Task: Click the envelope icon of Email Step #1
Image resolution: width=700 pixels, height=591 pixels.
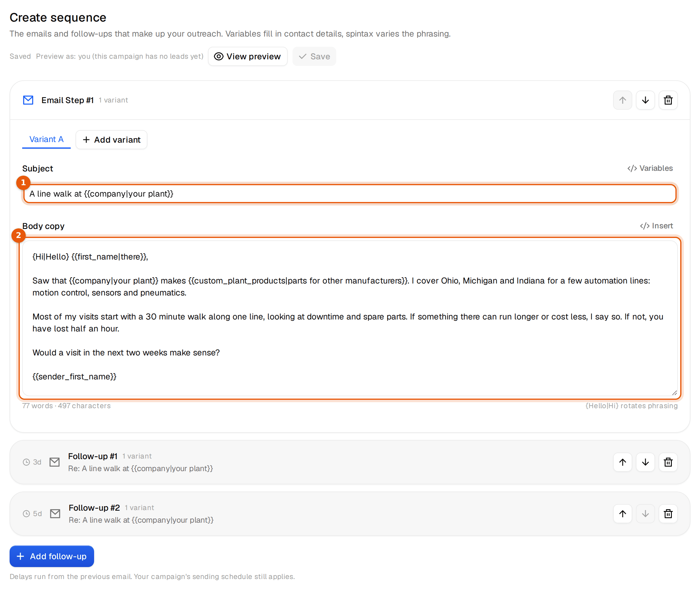Action: (x=28, y=100)
